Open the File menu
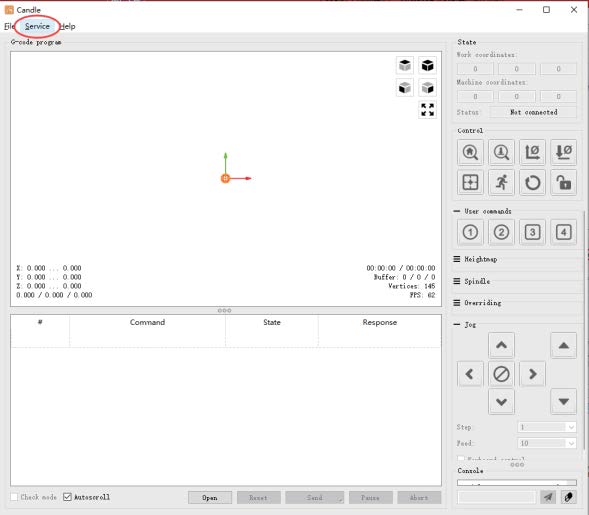 (9, 26)
